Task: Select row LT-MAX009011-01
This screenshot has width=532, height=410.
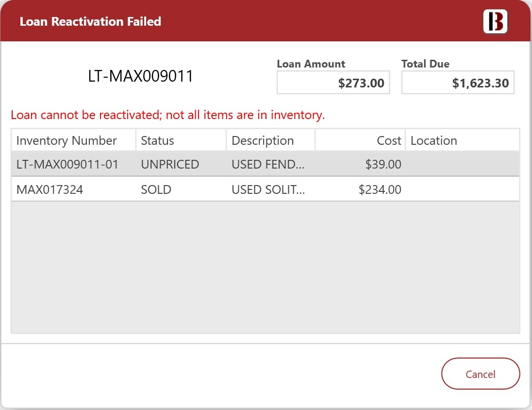Action: coord(266,164)
